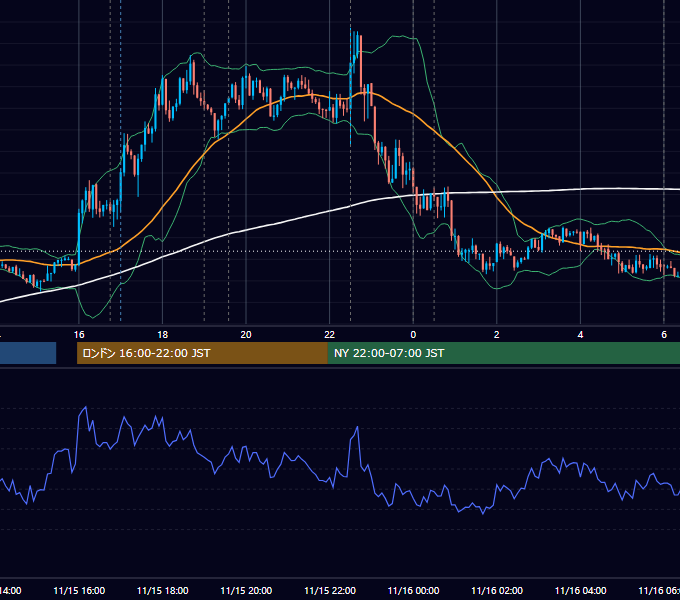Click the 11/16 04:00 date label

click(581, 590)
